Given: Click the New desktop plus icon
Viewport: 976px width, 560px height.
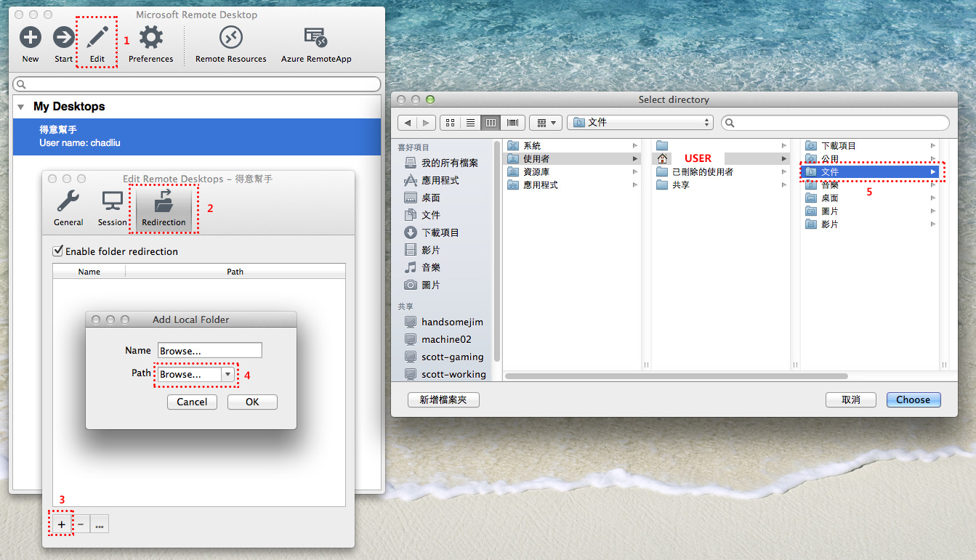Looking at the screenshot, I should [x=31, y=38].
